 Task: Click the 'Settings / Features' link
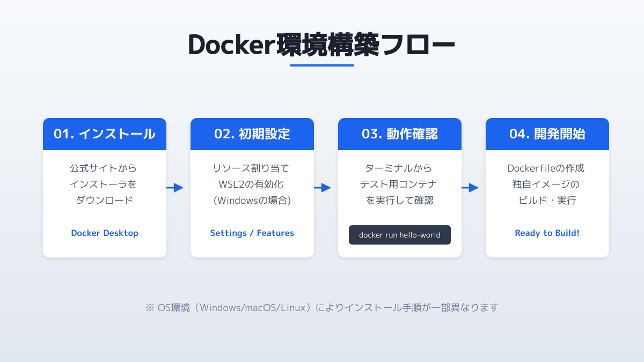coord(252,233)
